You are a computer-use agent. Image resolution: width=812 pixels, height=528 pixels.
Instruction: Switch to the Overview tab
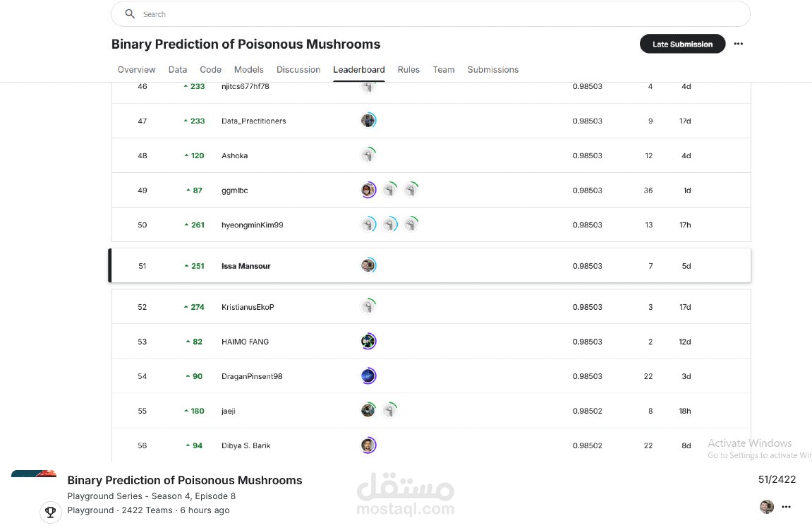pyautogui.click(x=136, y=69)
